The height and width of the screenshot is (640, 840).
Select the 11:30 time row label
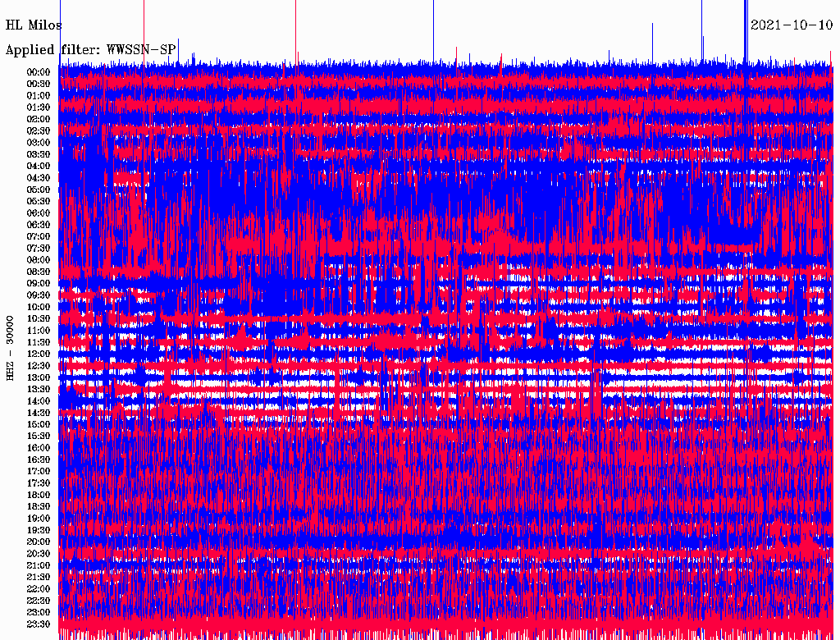(x=39, y=342)
